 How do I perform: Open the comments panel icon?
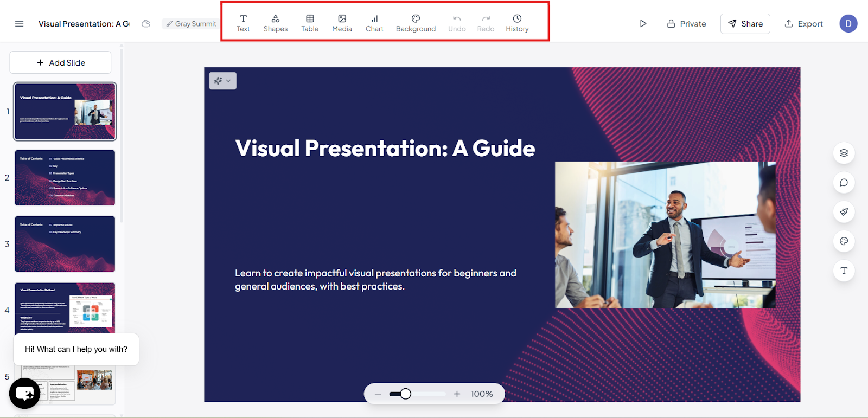click(844, 183)
